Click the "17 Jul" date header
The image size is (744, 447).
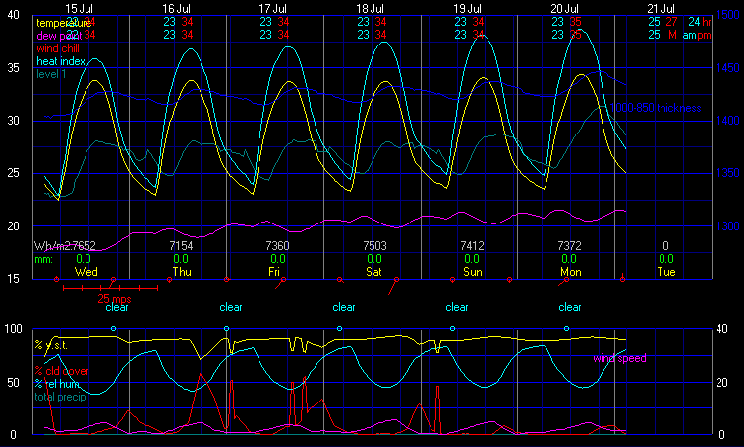pyautogui.click(x=272, y=9)
